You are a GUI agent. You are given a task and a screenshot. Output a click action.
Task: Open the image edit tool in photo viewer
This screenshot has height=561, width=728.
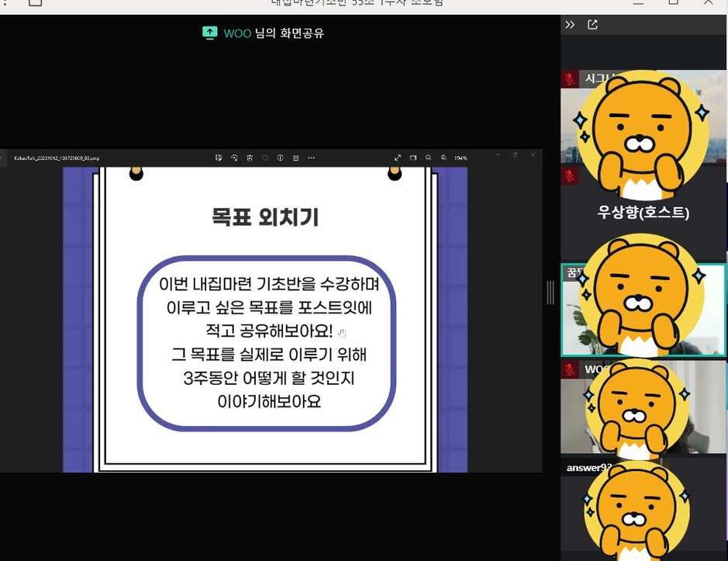[219, 158]
